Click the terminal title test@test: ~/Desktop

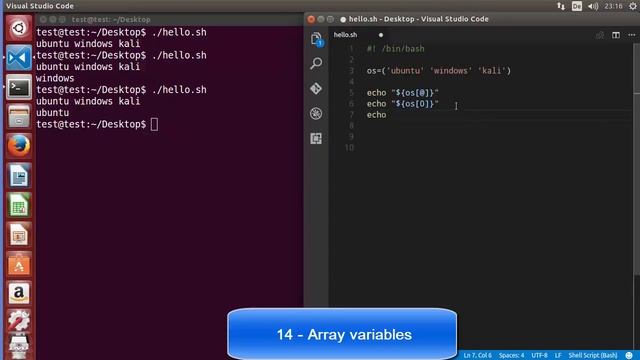click(x=111, y=19)
